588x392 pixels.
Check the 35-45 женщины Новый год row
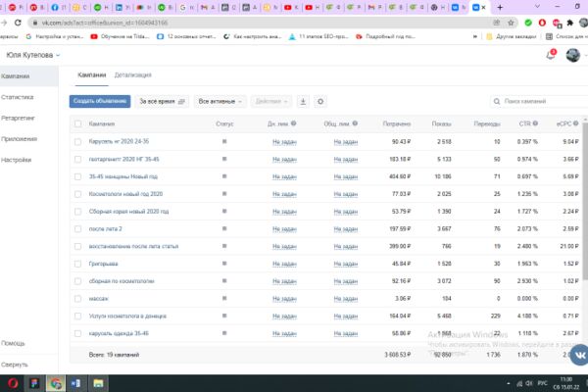pos(77,176)
